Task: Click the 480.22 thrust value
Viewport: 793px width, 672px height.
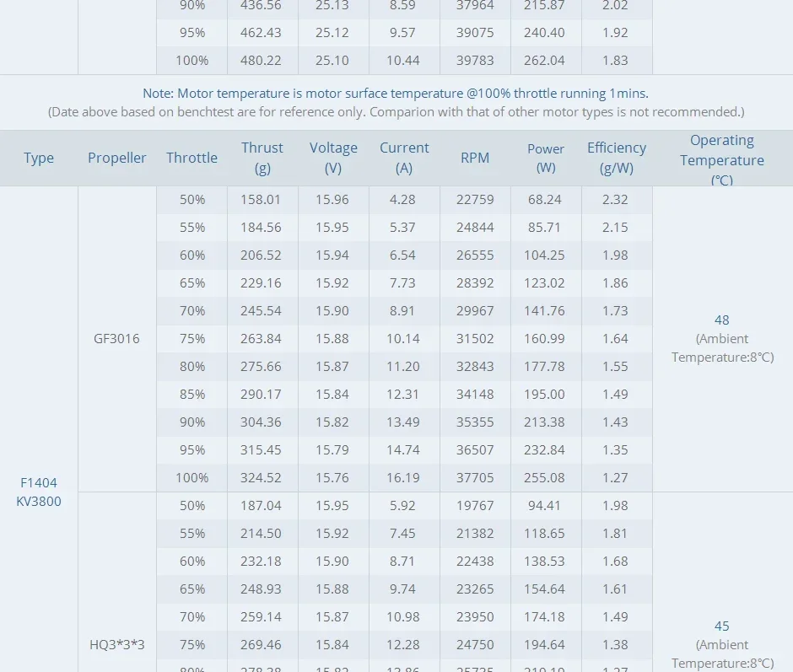Action: coord(262,61)
